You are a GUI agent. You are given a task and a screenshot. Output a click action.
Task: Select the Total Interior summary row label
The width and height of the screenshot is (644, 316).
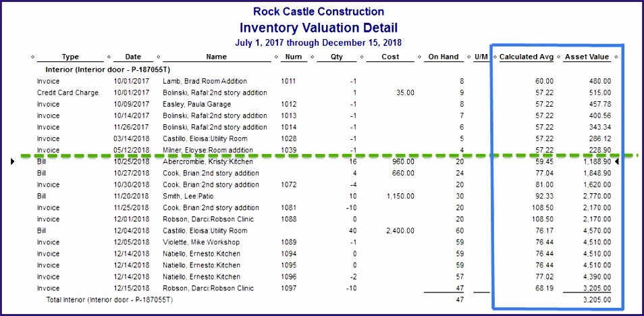click(x=109, y=300)
